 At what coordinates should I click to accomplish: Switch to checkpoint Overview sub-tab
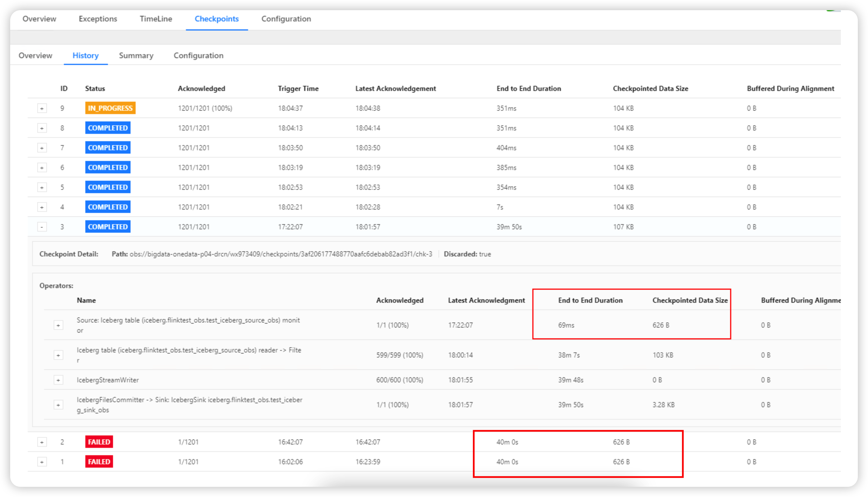(35, 56)
